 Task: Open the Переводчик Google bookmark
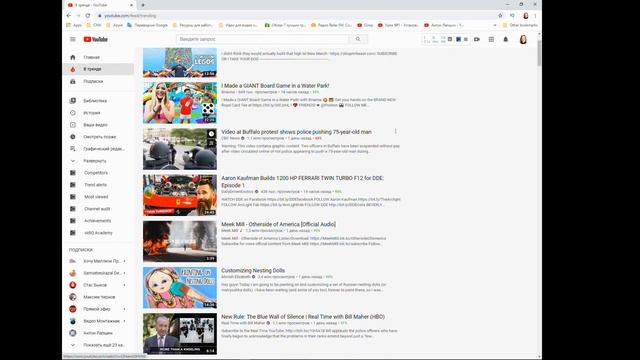[147, 25]
